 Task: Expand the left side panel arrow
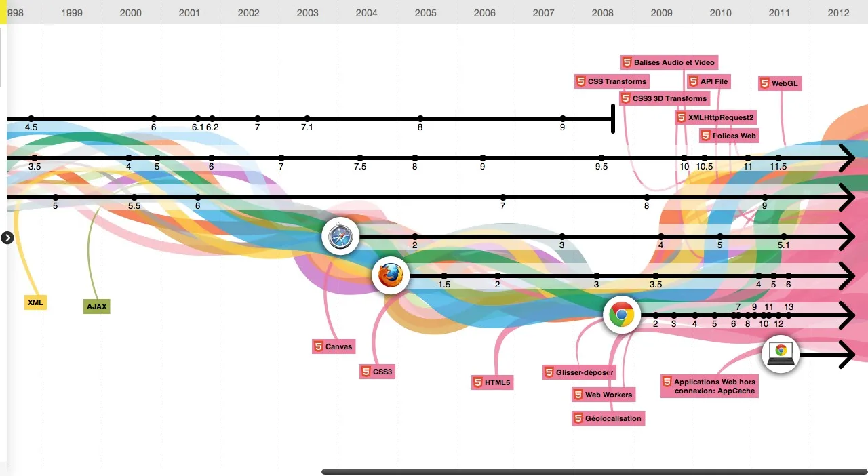coord(7,237)
